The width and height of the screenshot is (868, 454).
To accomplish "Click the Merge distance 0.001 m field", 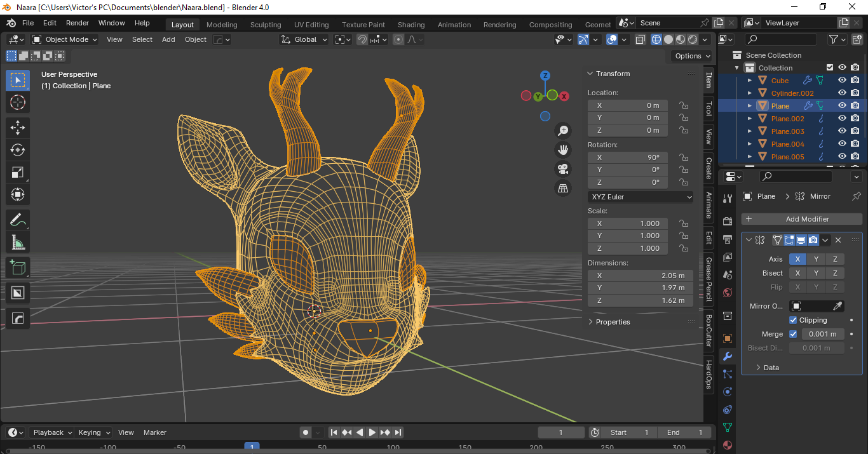I will pos(822,334).
